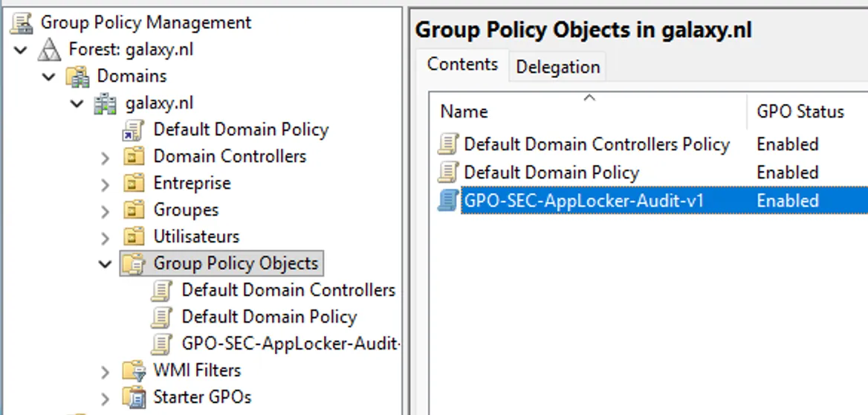Select the Group Policy Objects label
This screenshot has height=415, width=868.
click(x=236, y=263)
